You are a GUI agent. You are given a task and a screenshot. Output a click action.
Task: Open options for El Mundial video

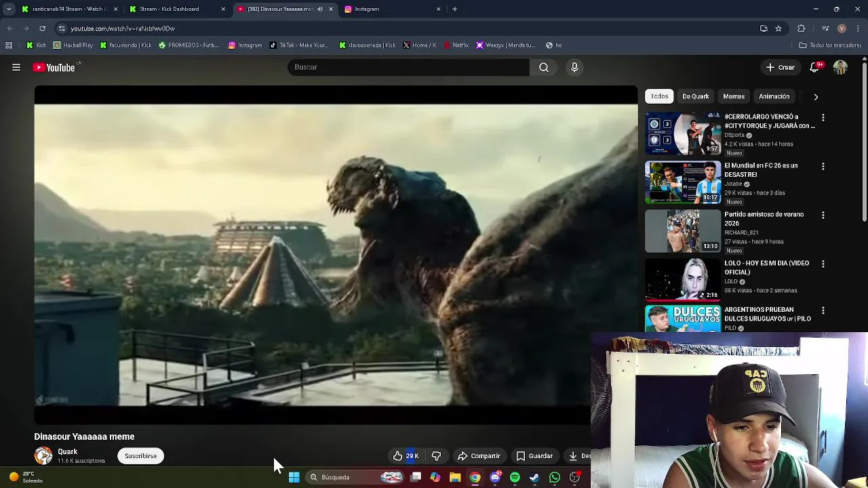pos(823,166)
